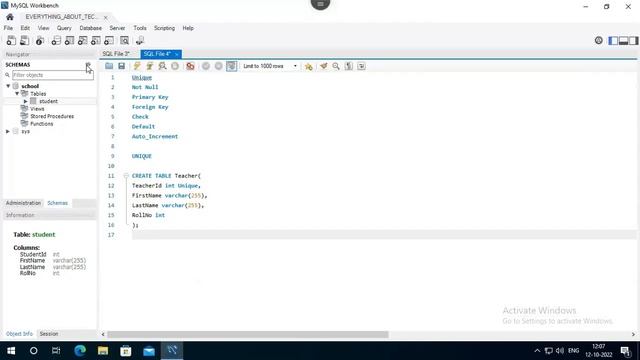Click the Filter objects search field
The width and height of the screenshot is (640, 360).
click(53, 75)
